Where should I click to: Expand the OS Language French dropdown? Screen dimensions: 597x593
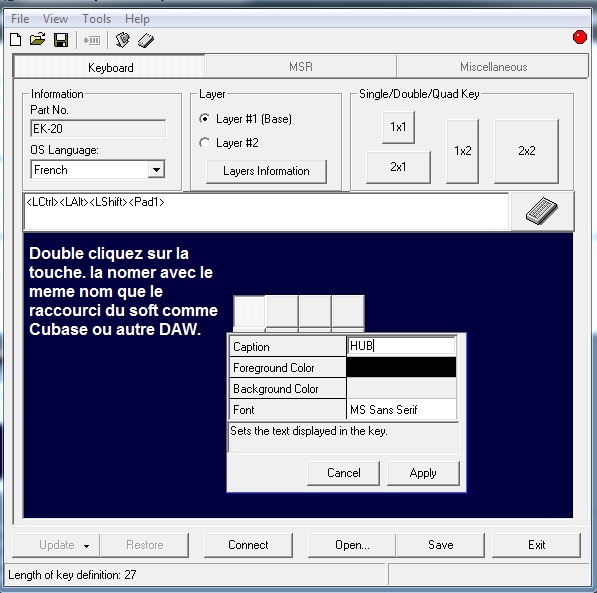pyautogui.click(x=156, y=169)
